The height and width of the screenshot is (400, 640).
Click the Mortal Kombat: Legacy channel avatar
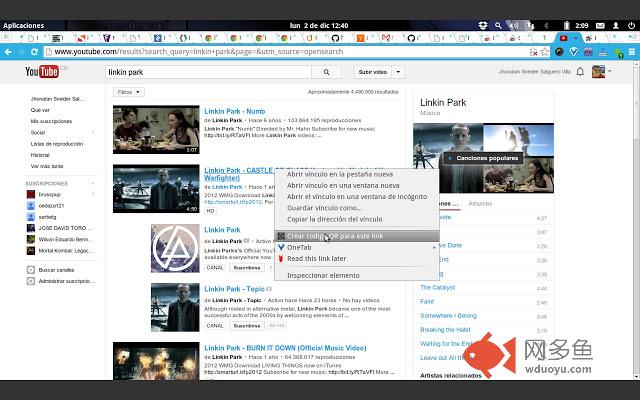click(x=31, y=251)
